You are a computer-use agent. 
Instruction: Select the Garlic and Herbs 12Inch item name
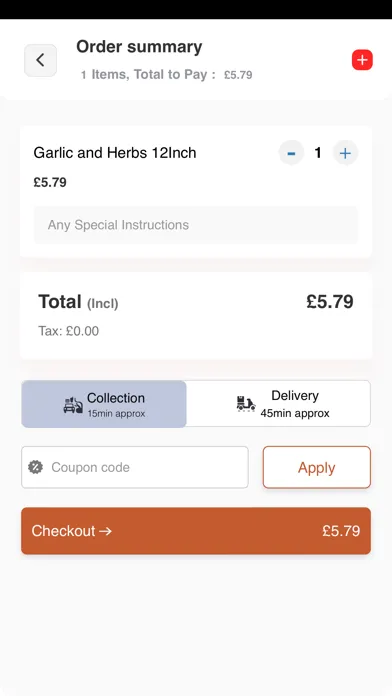click(115, 153)
